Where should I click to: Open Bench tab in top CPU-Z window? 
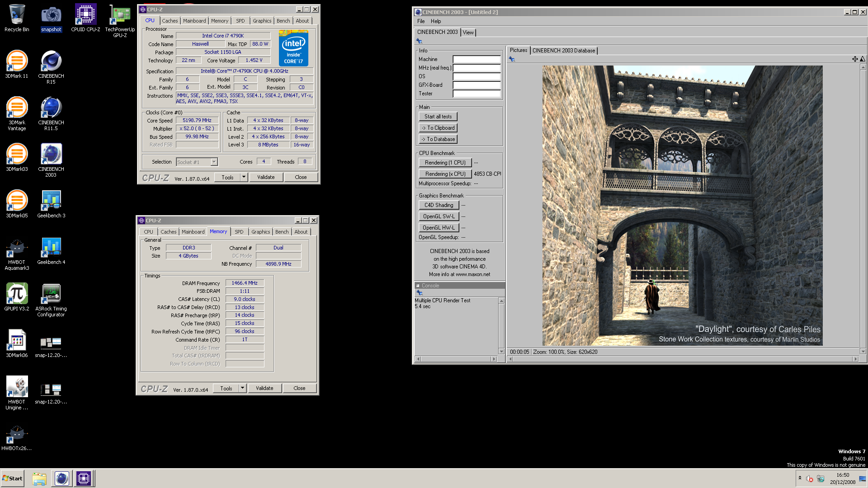click(x=283, y=21)
